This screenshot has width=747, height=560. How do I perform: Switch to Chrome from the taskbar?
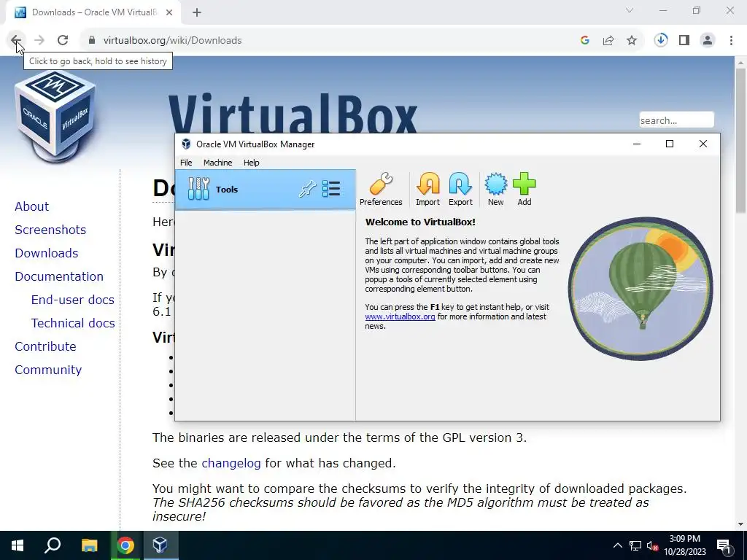point(125,545)
